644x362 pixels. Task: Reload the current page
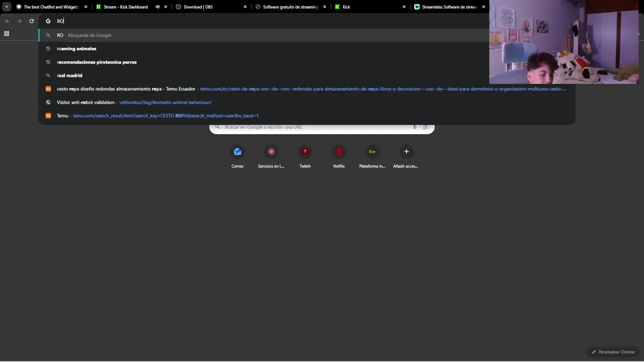(x=31, y=21)
